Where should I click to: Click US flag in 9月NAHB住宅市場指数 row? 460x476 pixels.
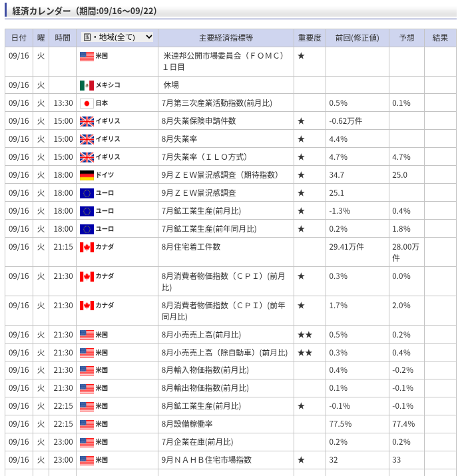[87, 460]
